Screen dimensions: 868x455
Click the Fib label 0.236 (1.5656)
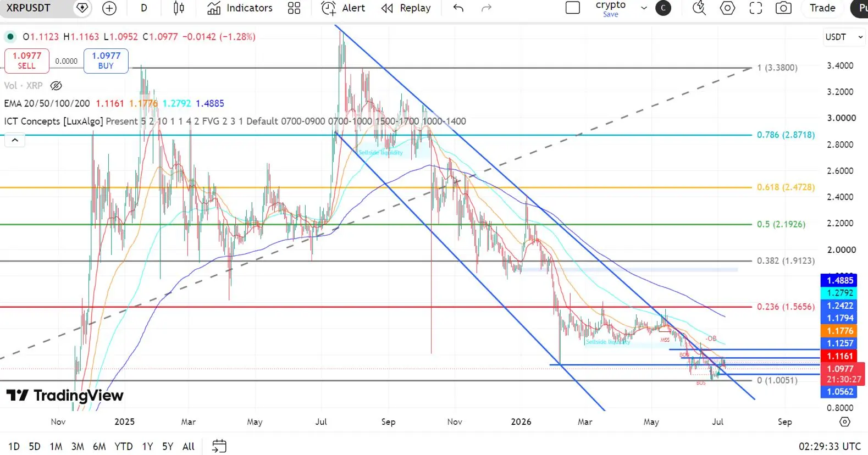coord(786,307)
